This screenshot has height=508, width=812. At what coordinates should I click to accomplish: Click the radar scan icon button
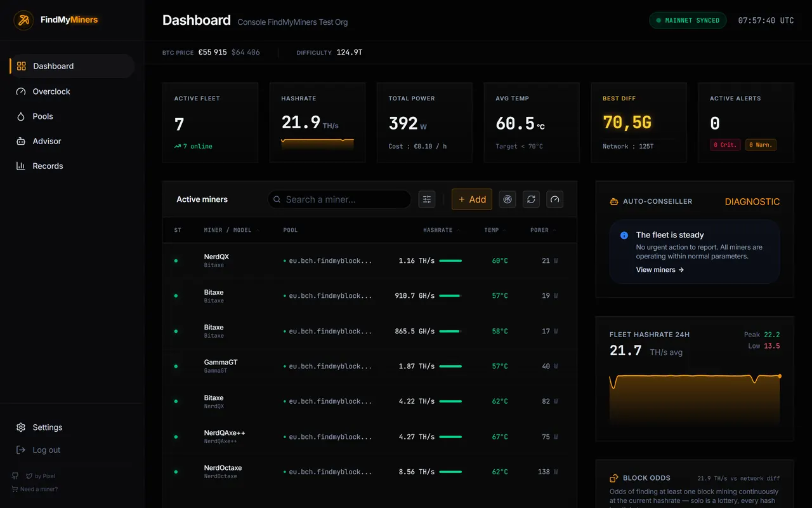[x=507, y=199]
